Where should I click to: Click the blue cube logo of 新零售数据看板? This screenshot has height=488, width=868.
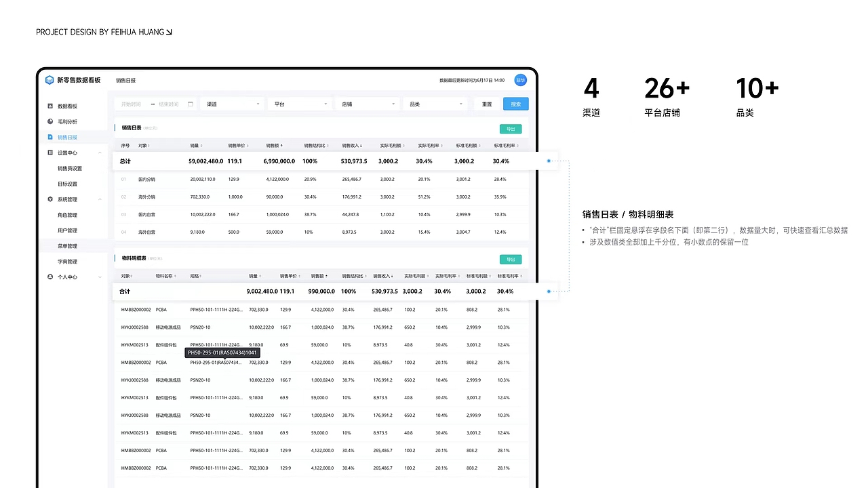(x=50, y=80)
